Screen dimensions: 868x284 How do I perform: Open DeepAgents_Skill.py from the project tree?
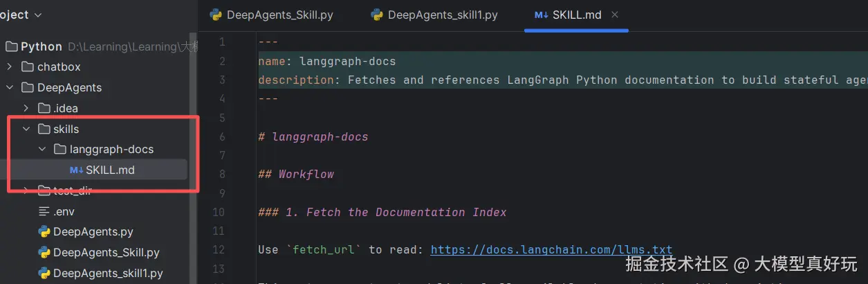[106, 253]
